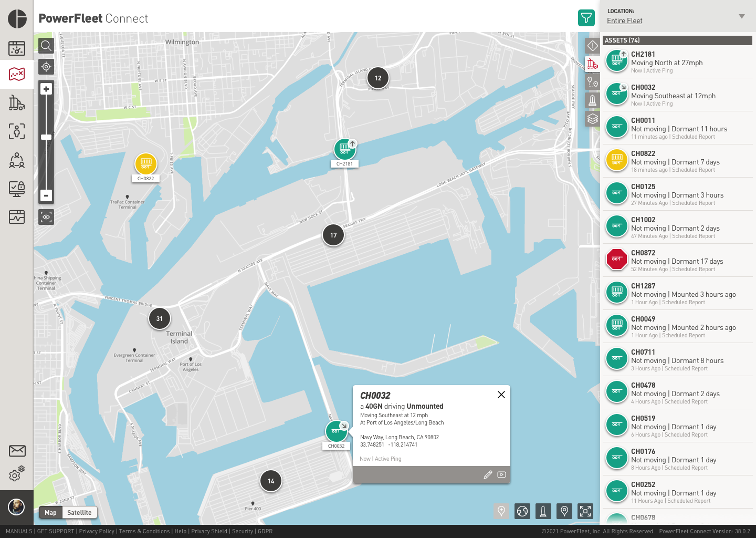Click the edit pencil in CH0032 popup
The width and height of the screenshot is (756, 538).
click(x=488, y=474)
